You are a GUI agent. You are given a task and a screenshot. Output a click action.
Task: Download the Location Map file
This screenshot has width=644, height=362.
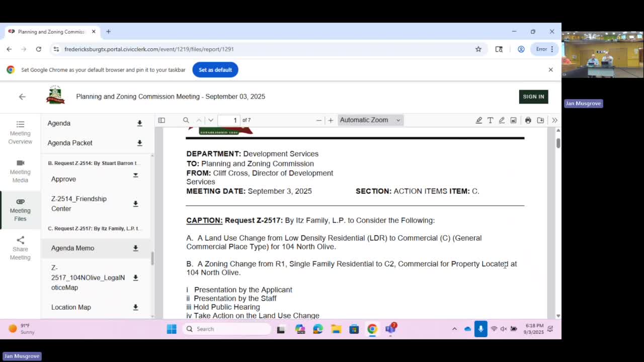[135, 307]
